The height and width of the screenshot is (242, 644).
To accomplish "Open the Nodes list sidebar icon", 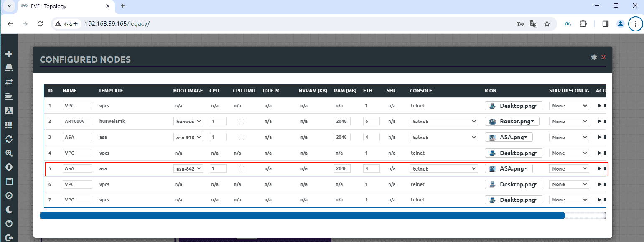I will [x=9, y=68].
